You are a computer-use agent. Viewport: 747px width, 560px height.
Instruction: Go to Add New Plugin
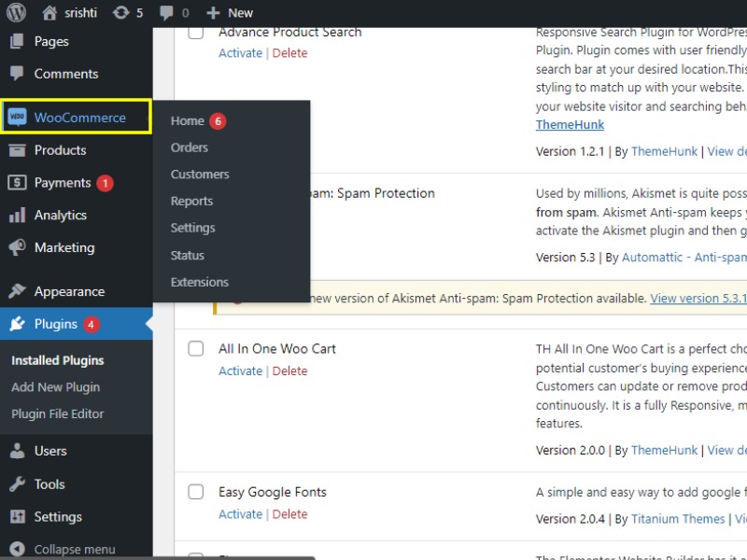coord(56,387)
